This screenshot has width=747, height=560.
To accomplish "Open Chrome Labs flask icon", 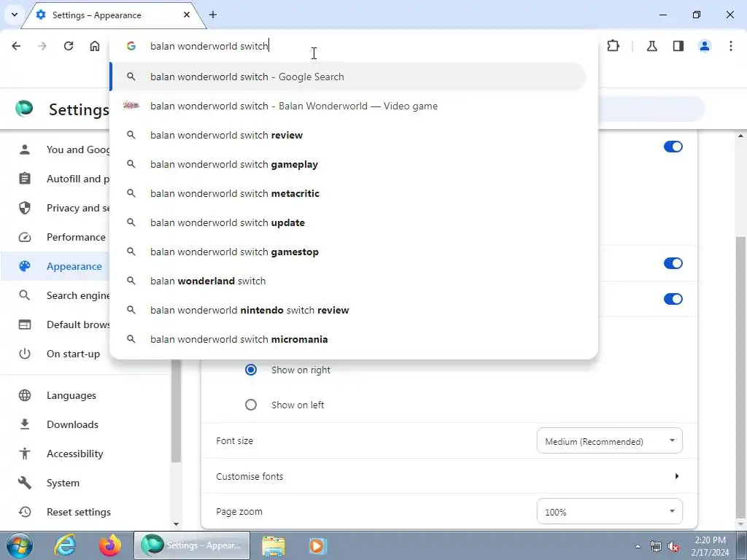I will pyautogui.click(x=652, y=46).
